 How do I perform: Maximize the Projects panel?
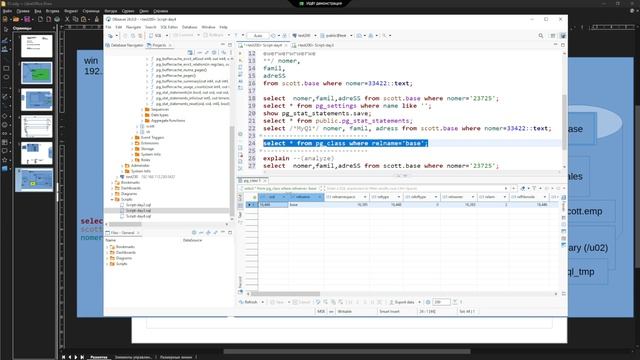click(x=230, y=45)
